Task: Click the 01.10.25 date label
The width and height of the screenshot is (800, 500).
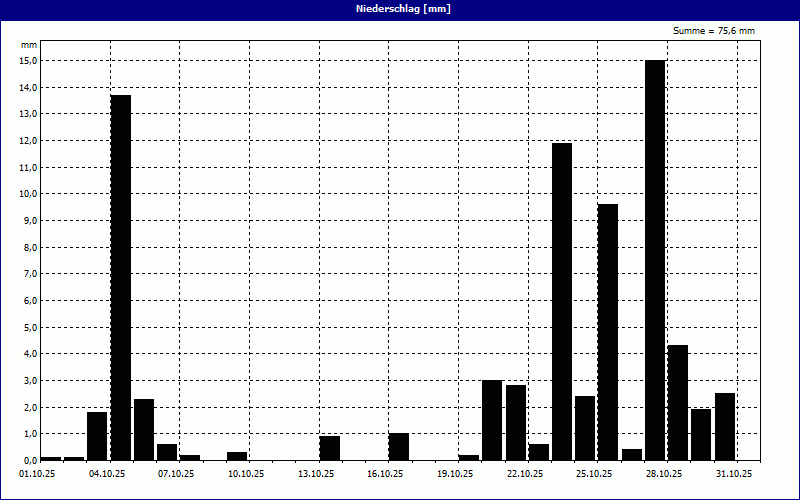Action: click(x=37, y=474)
